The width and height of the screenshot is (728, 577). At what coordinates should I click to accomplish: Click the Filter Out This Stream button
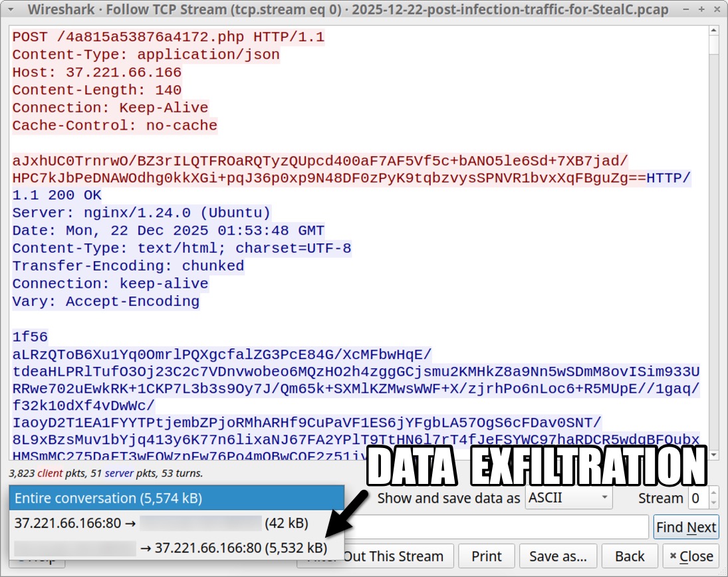click(398, 556)
